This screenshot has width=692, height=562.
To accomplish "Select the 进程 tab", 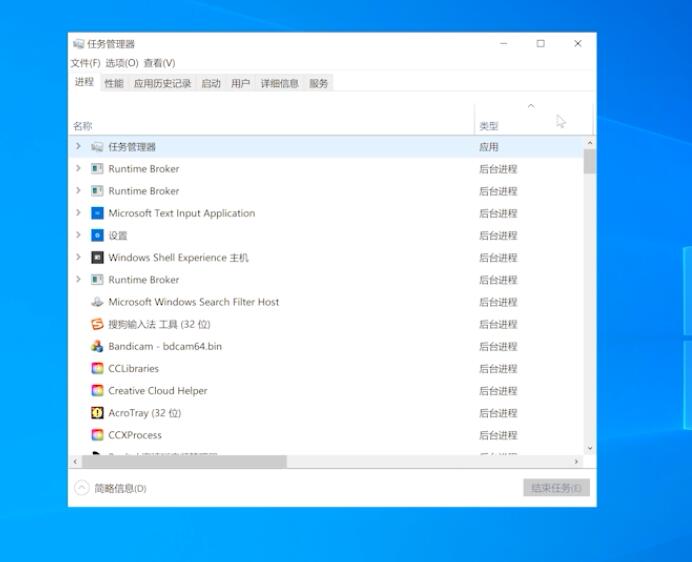I will click(x=84, y=82).
